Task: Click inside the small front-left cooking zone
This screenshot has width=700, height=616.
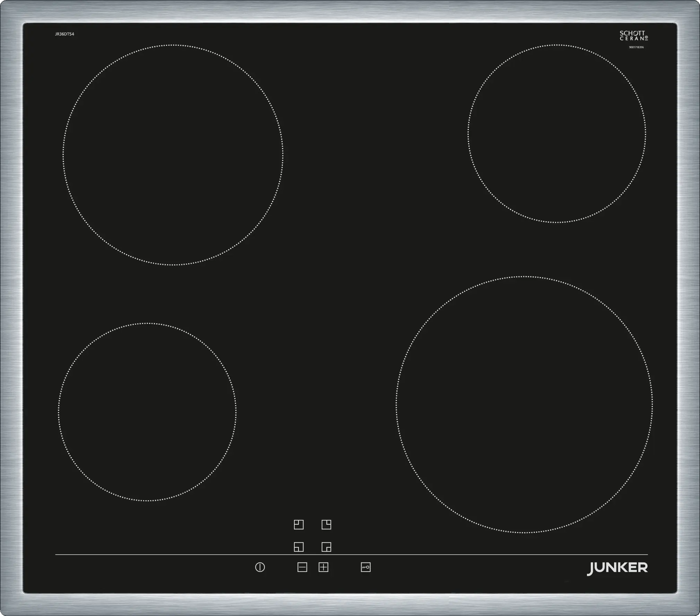Action: [147, 412]
